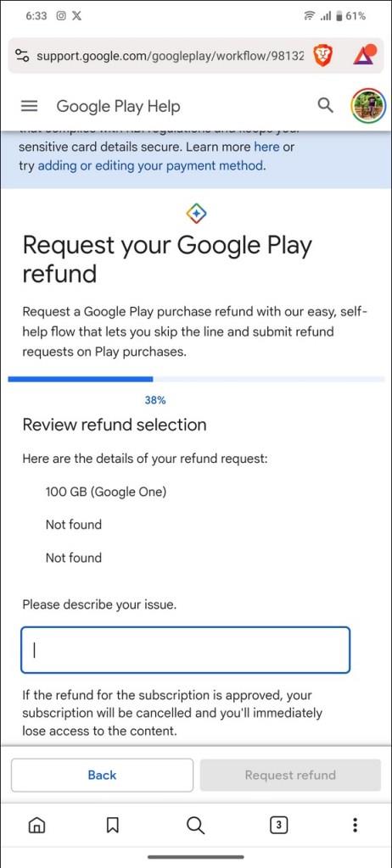Image resolution: width=392 pixels, height=868 pixels.
Task: Tap the bottom toolbar search icon
Action: tap(195, 826)
